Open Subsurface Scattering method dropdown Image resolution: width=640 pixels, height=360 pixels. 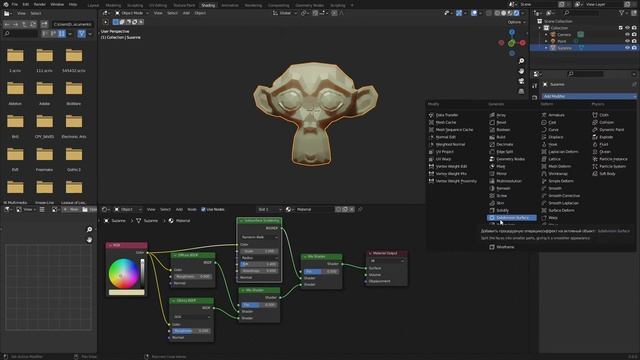(259, 237)
